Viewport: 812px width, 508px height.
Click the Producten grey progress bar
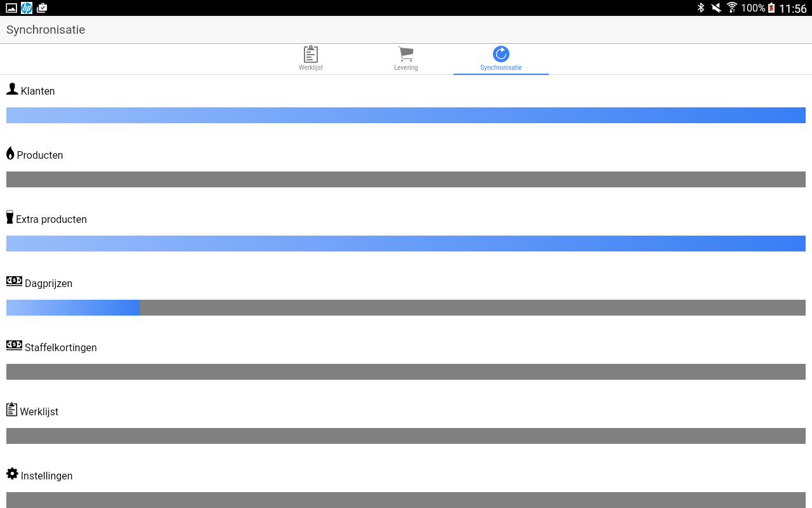[406, 179]
